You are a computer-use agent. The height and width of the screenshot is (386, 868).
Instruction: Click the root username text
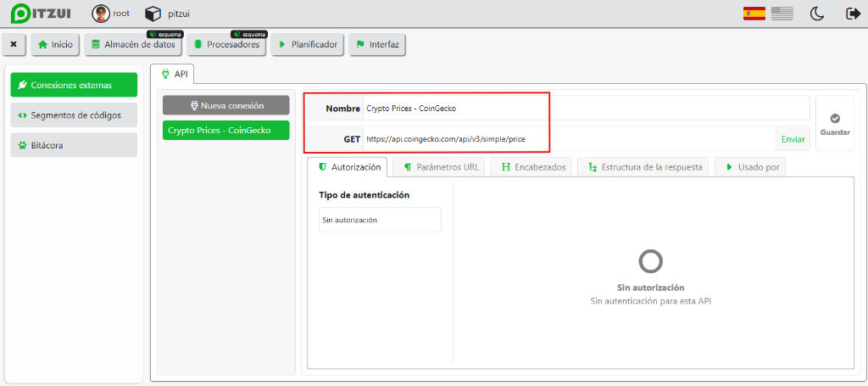pyautogui.click(x=121, y=14)
